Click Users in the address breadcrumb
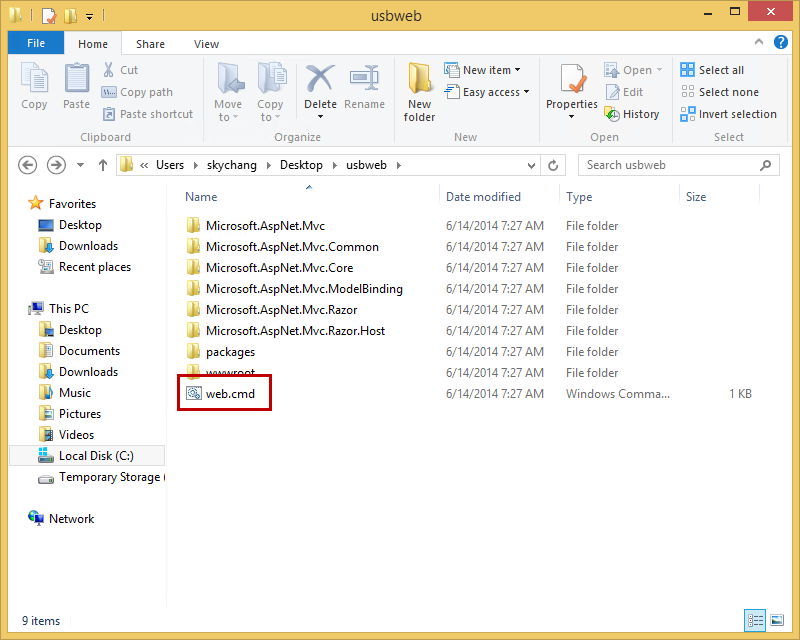Screen dimensions: 800x640 pos(170,165)
